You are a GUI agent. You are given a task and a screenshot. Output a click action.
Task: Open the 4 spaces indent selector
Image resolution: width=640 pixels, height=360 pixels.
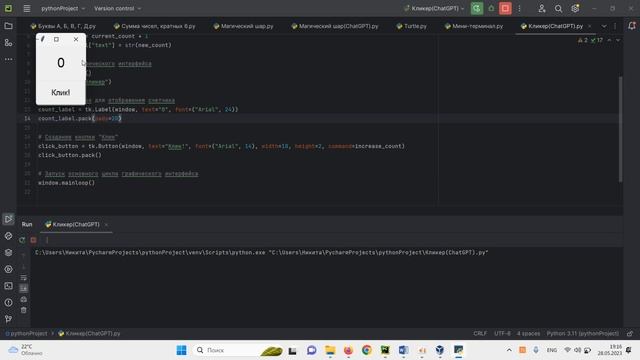528,333
